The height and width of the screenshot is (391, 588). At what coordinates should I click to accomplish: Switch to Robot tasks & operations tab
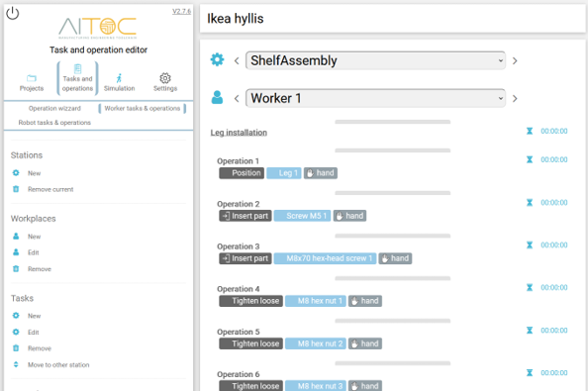54,123
